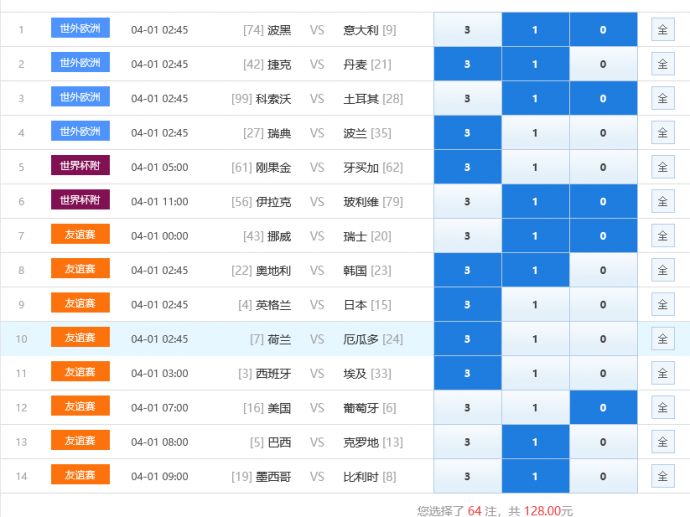This screenshot has height=517, width=690.
Task: Toggle the 0 (away win) option for 瑞典 vs 波兰
Action: pos(602,133)
